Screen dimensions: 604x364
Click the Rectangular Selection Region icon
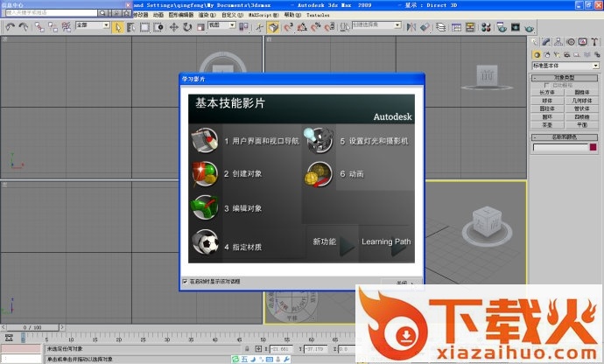(144, 27)
